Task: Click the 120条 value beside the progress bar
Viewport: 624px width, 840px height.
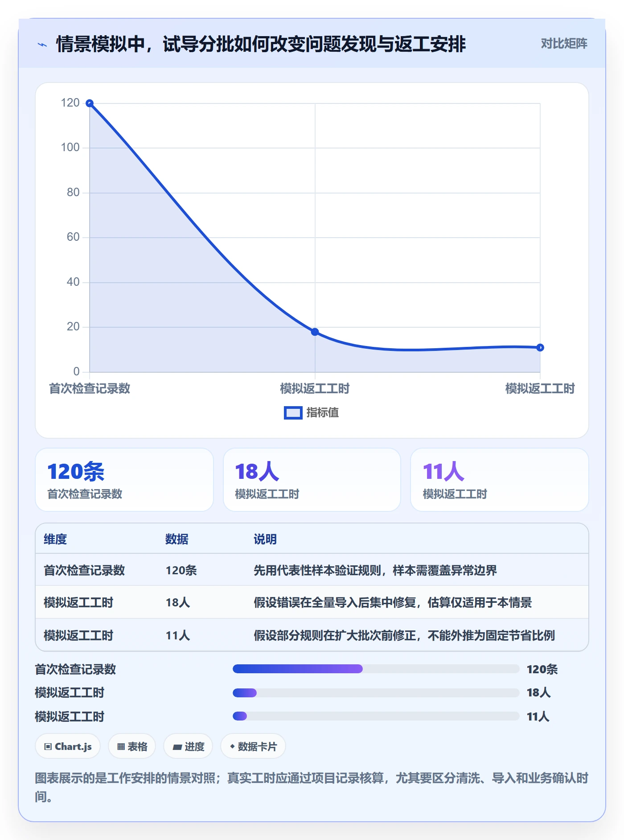Action: tap(542, 669)
